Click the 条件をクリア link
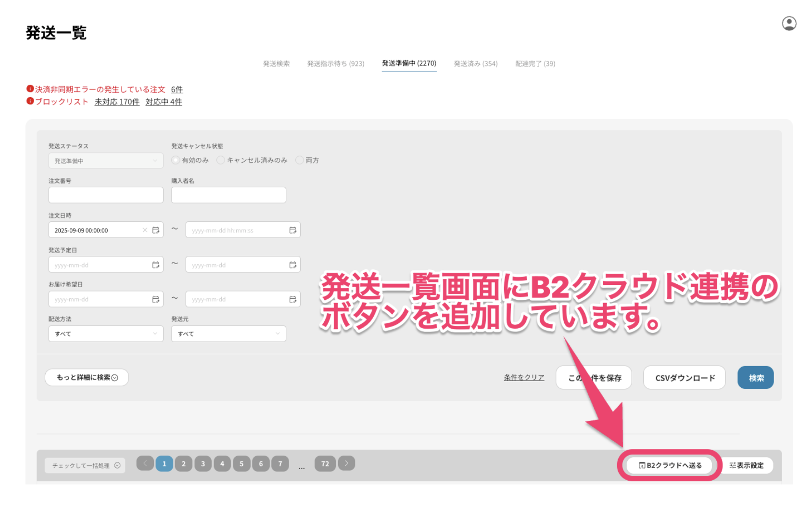The image size is (812, 510). pos(524,378)
